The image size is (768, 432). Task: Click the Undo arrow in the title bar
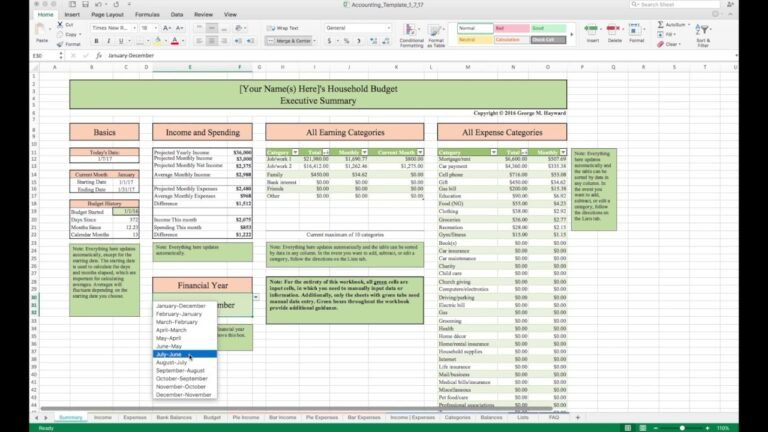[x=98, y=4]
